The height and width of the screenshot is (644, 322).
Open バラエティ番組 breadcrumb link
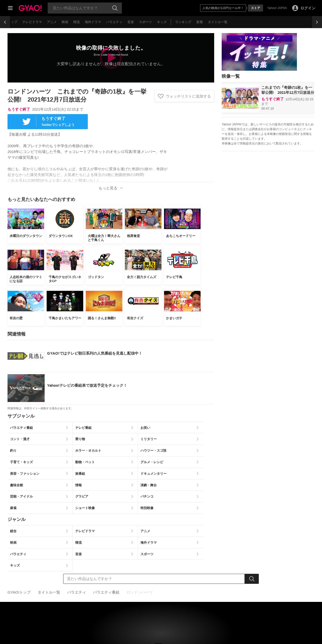[106, 592]
